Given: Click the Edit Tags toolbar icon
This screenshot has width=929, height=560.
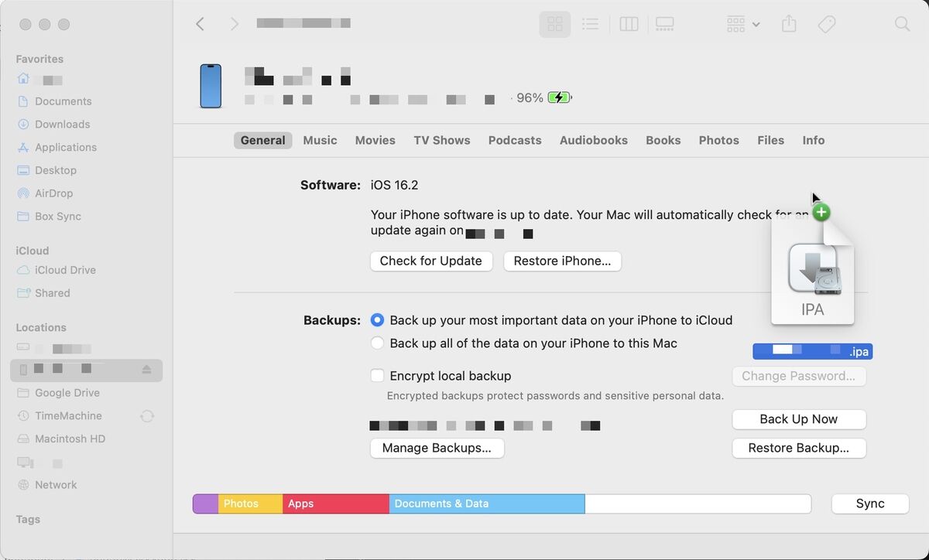Looking at the screenshot, I should pyautogui.click(x=826, y=24).
